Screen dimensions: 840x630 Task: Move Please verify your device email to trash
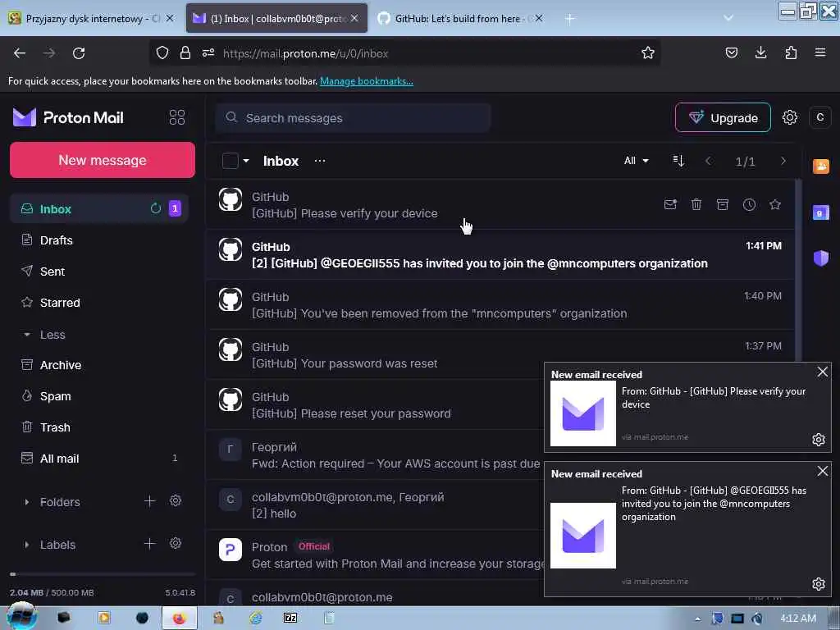click(x=696, y=204)
